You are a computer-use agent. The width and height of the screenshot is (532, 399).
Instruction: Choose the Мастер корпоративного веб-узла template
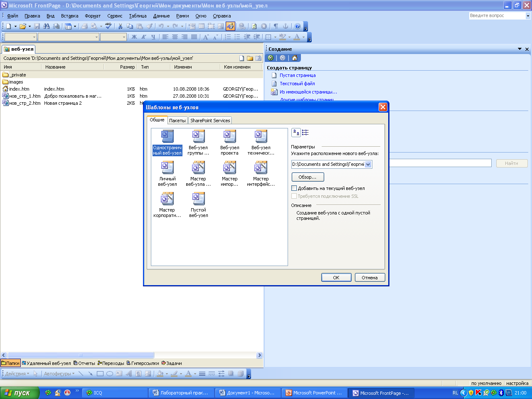(167, 205)
